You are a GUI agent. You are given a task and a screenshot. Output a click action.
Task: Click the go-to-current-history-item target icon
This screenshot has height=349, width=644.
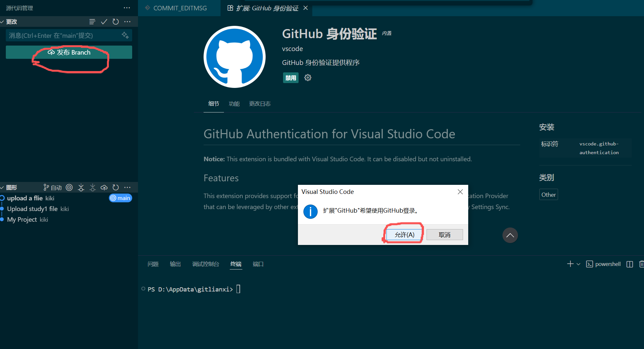[69, 187]
